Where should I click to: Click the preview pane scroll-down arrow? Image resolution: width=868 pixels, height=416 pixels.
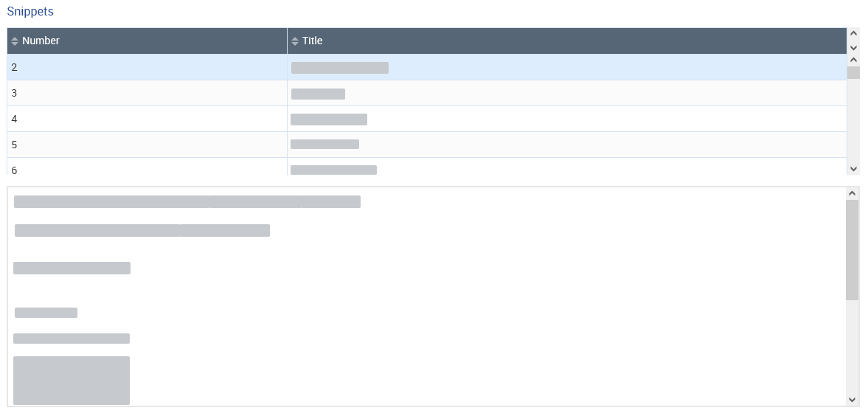pyautogui.click(x=853, y=400)
